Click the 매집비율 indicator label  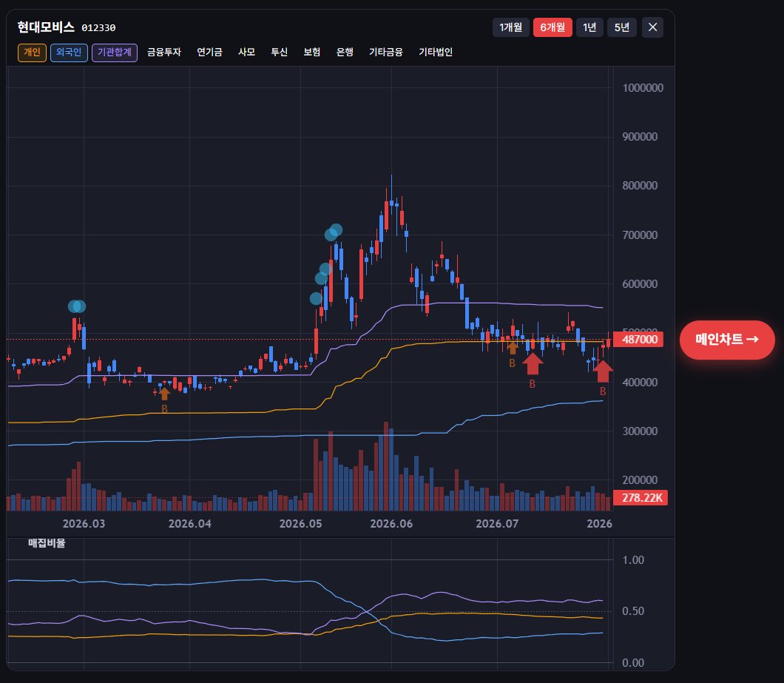tap(47, 543)
